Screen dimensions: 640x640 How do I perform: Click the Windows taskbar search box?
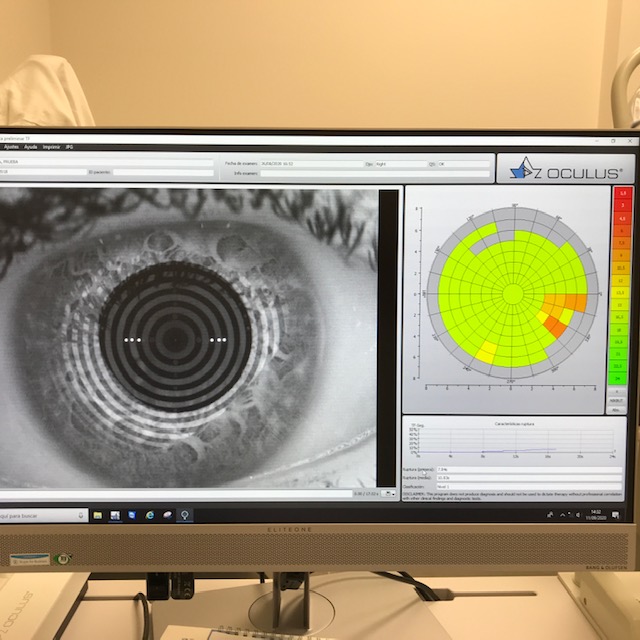(43, 516)
